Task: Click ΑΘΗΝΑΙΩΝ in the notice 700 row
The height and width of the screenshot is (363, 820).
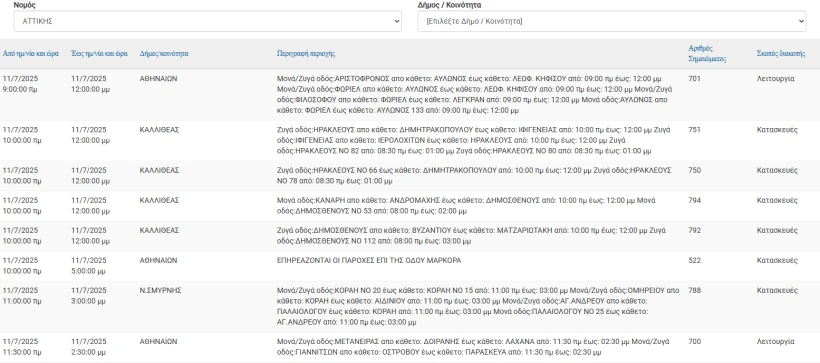Action: pyautogui.click(x=158, y=342)
